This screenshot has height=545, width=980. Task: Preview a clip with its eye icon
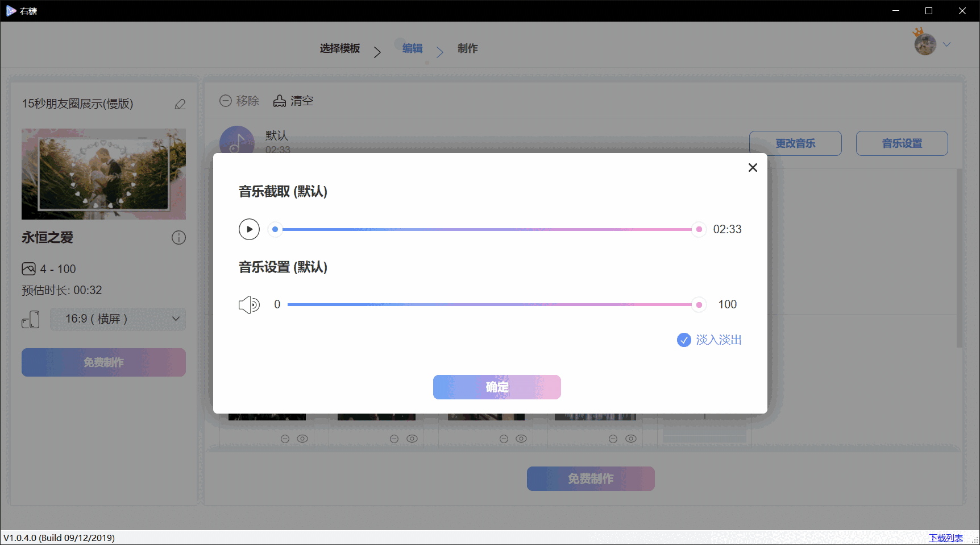pos(302,438)
